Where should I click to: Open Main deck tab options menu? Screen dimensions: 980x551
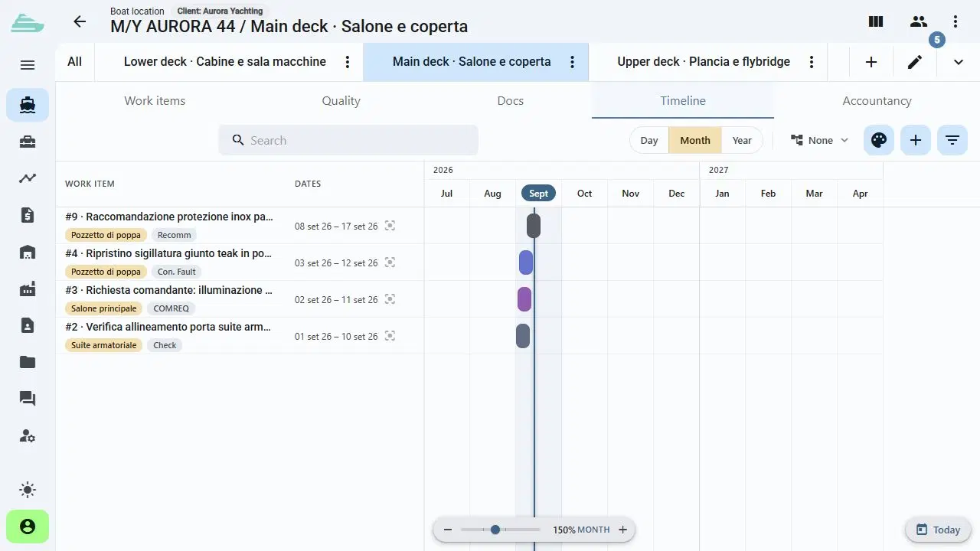coord(572,62)
